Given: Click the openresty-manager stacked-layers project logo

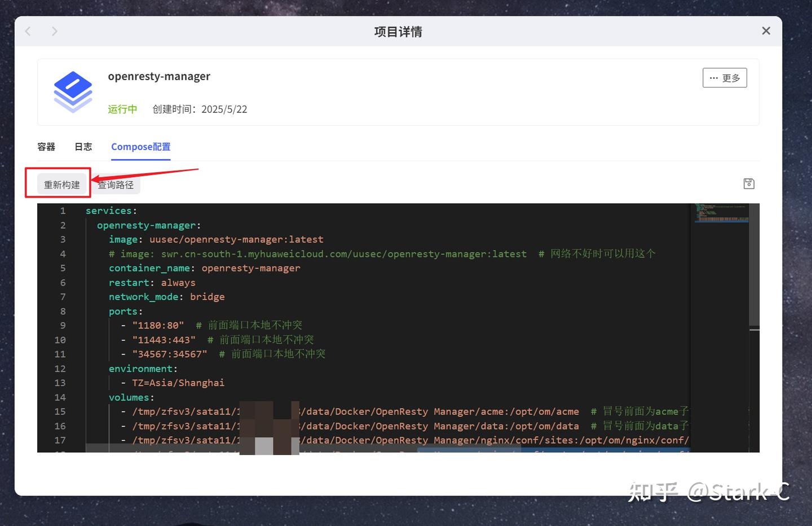Looking at the screenshot, I should pos(73,89).
